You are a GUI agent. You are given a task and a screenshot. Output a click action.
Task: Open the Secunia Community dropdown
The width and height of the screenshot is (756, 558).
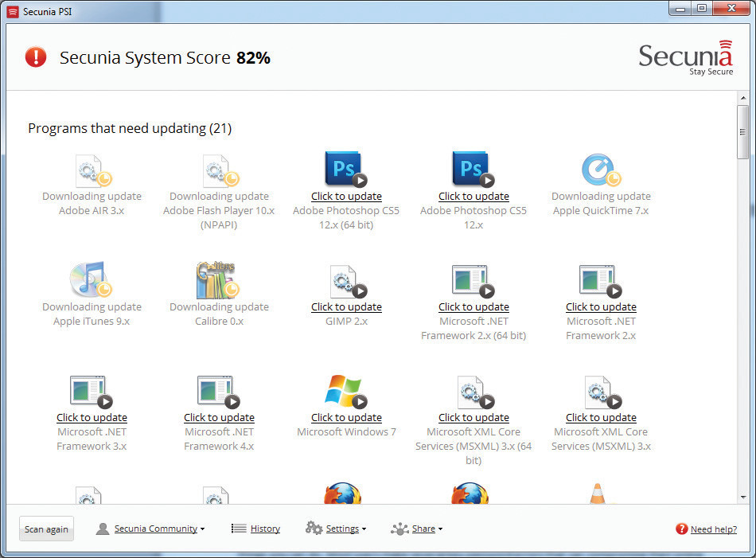point(155,529)
